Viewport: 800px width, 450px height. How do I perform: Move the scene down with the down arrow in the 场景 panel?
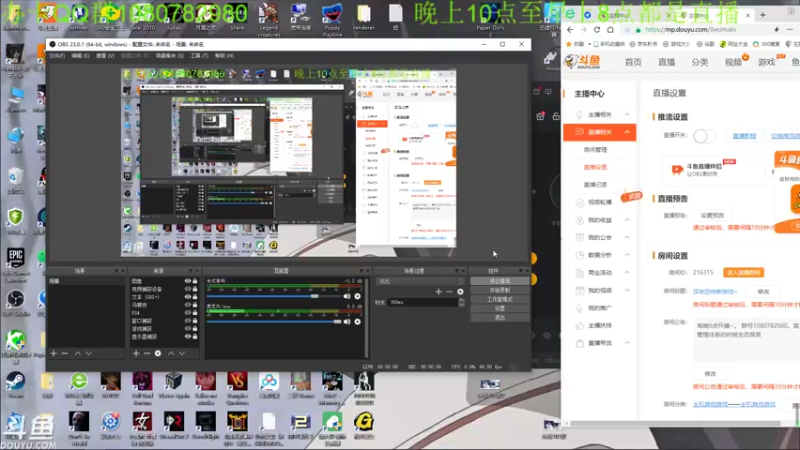click(89, 353)
